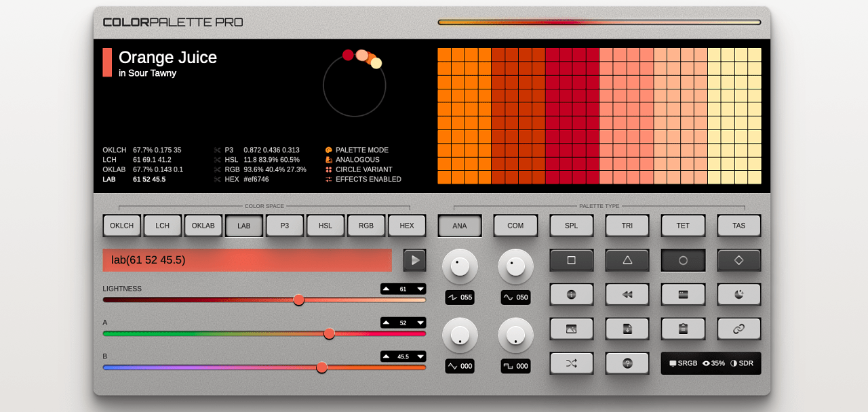Click the A channel slider handle
Screen dimensions: 868x412
330,333
